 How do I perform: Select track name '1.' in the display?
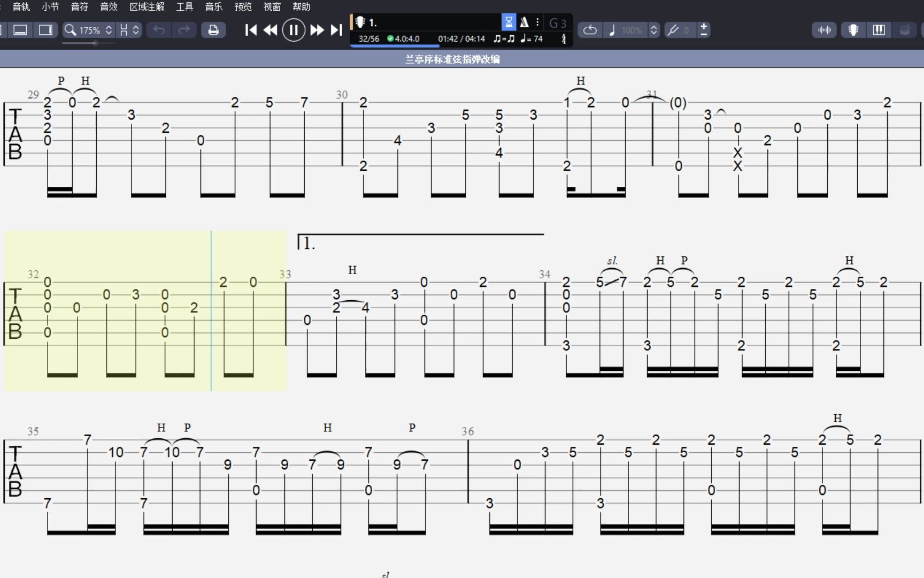[373, 22]
